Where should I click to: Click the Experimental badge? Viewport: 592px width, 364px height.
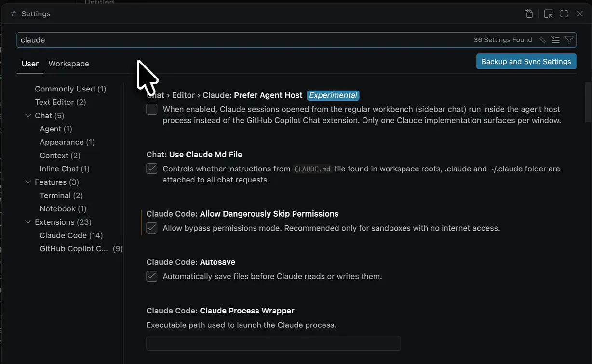(x=333, y=95)
